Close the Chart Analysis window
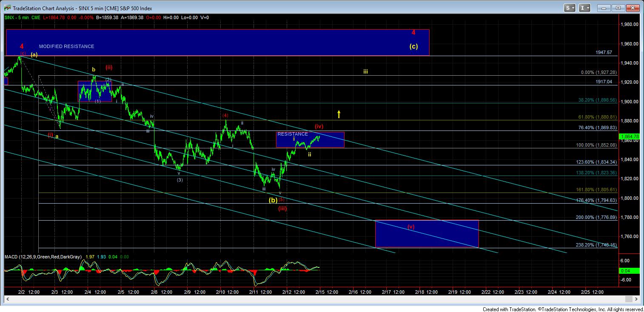This screenshot has width=644, height=312. pos(633,8)
